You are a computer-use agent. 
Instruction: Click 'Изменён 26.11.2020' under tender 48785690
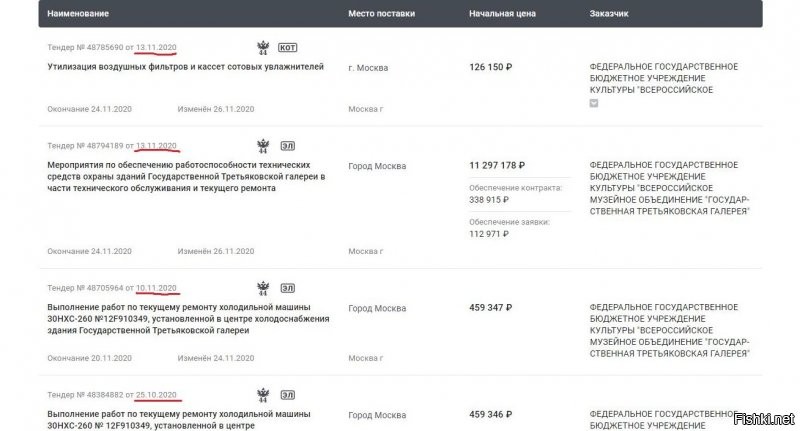click(x=216, y=109)
